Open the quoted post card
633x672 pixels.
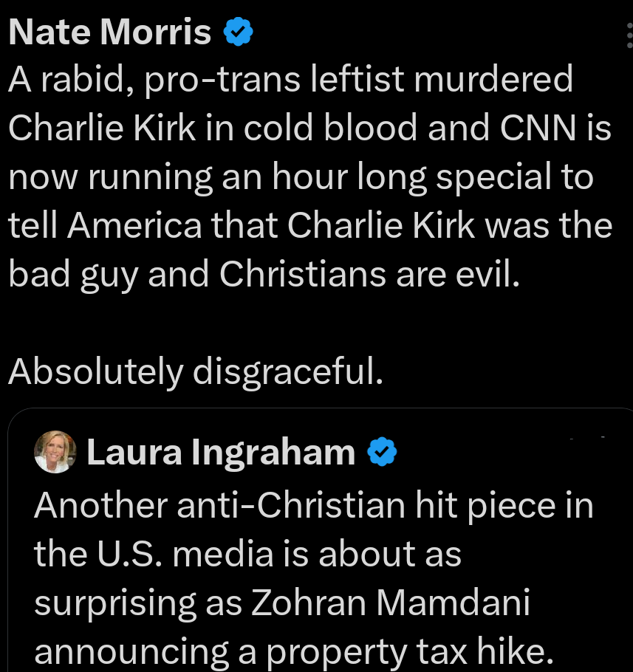[x=318, y=539]
